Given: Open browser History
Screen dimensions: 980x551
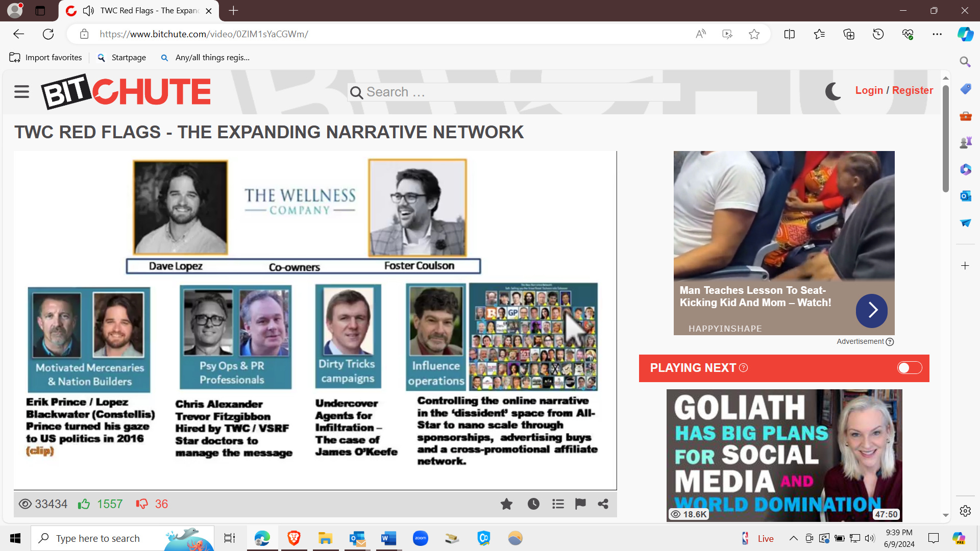Looking at the screenshot, I should [878, 34].
